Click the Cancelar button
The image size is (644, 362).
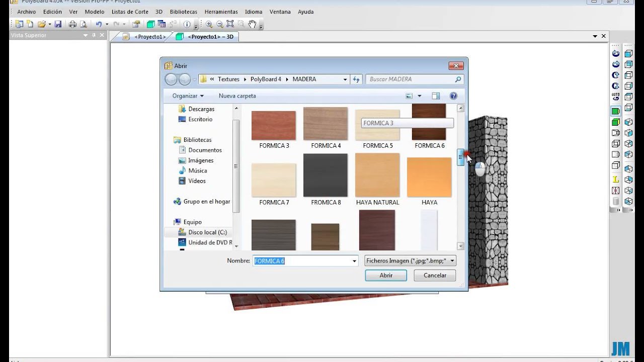(x=435, y=275)
